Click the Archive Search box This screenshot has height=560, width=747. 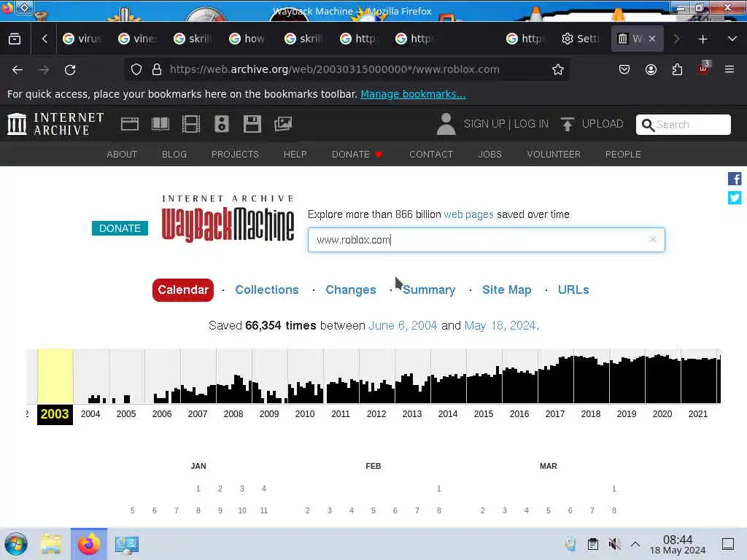coord(683,124)
